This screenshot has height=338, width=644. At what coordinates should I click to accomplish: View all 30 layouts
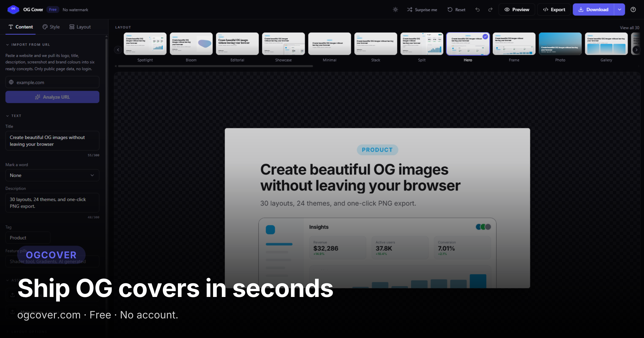(x=630, y=28)
